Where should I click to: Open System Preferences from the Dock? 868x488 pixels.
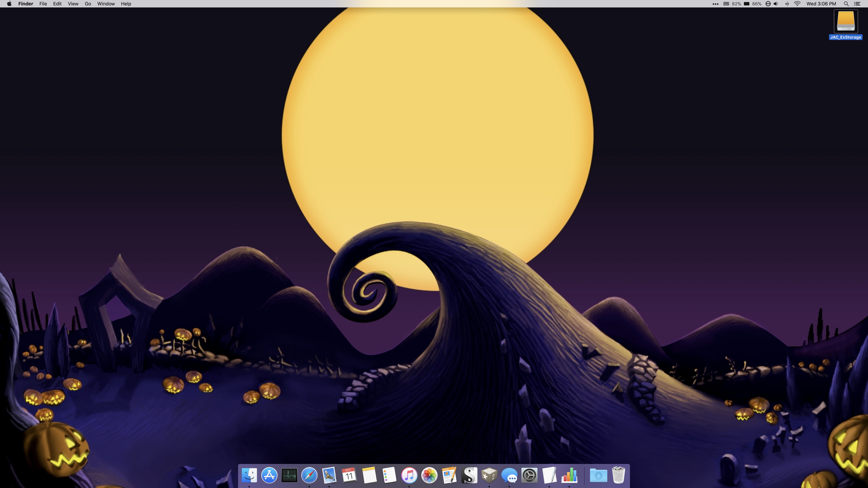tap(529, 475)
